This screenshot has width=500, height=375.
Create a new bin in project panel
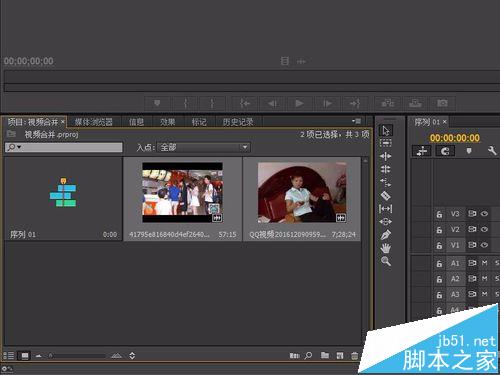pyautogui.click(x=325, y=355)
